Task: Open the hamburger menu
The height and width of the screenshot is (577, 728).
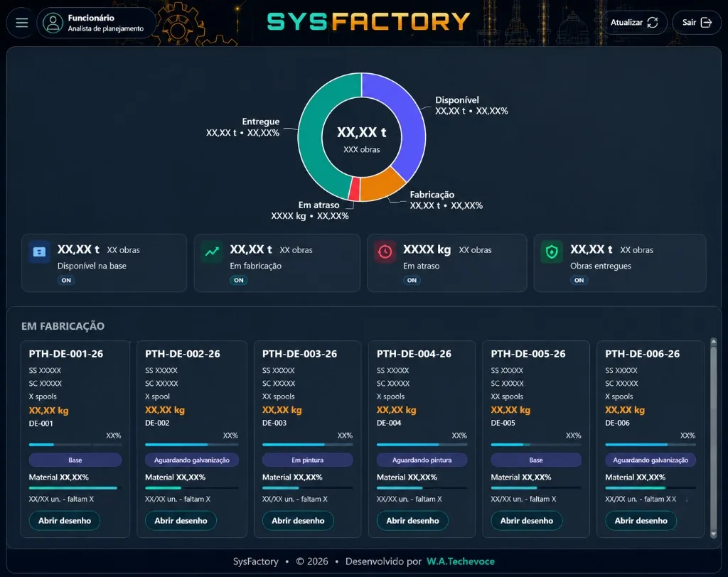Action: 22,22
